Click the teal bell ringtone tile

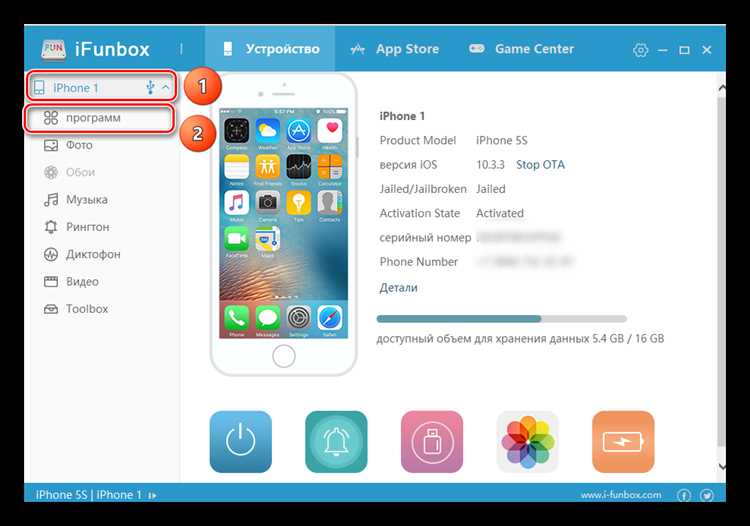(x=336, y=442)
